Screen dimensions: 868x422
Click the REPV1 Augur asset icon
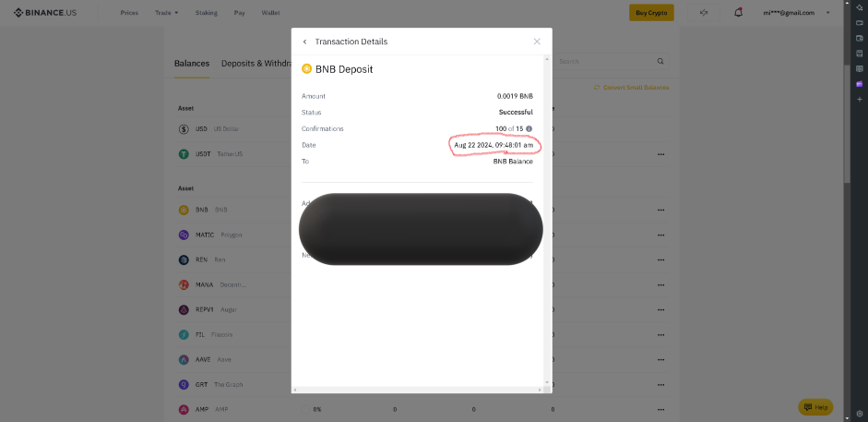pos(184,309)
